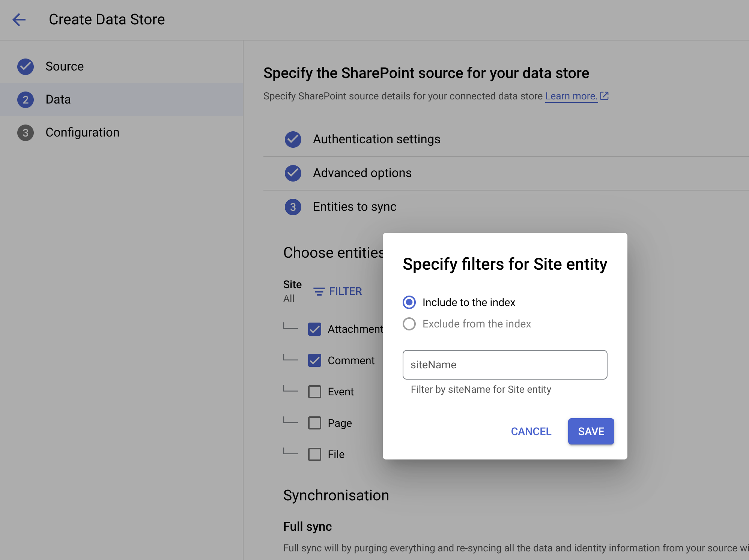Open the Learn more link
Viewport: 749px width, 560px height.
pyautogui.click(x=571, y=96)
